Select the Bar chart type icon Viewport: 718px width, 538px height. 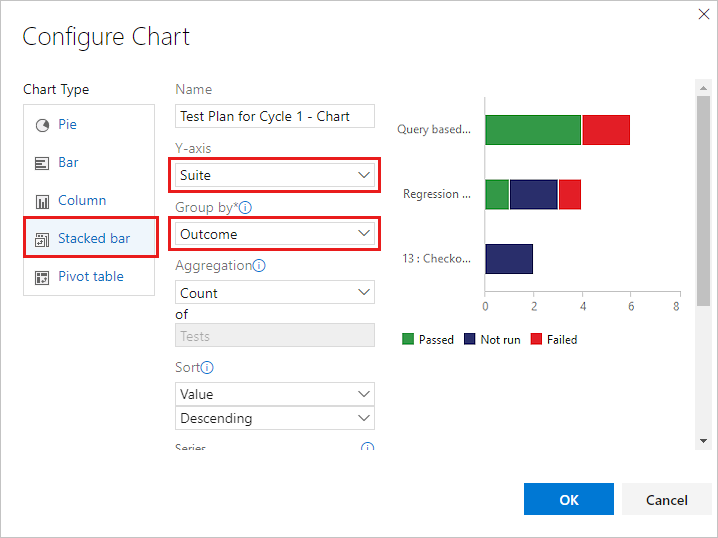click(x=42, y=163)
